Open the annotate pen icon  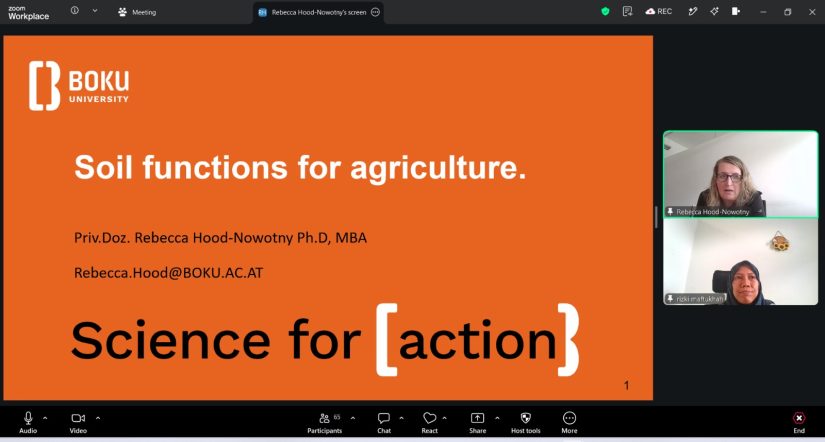click(693, 11)
